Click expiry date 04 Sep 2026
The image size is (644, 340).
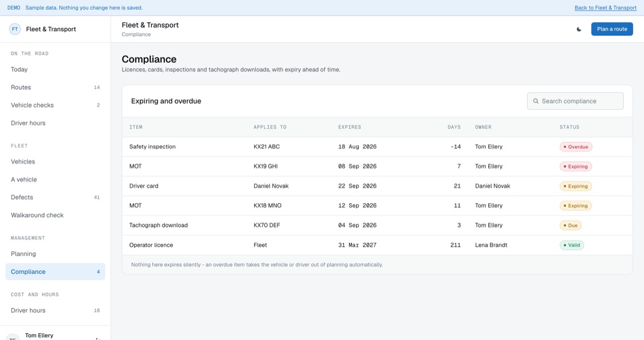point(357,226)
